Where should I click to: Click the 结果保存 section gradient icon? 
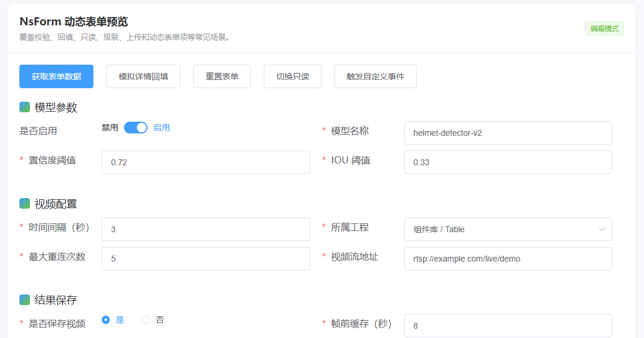pos(25,300)
